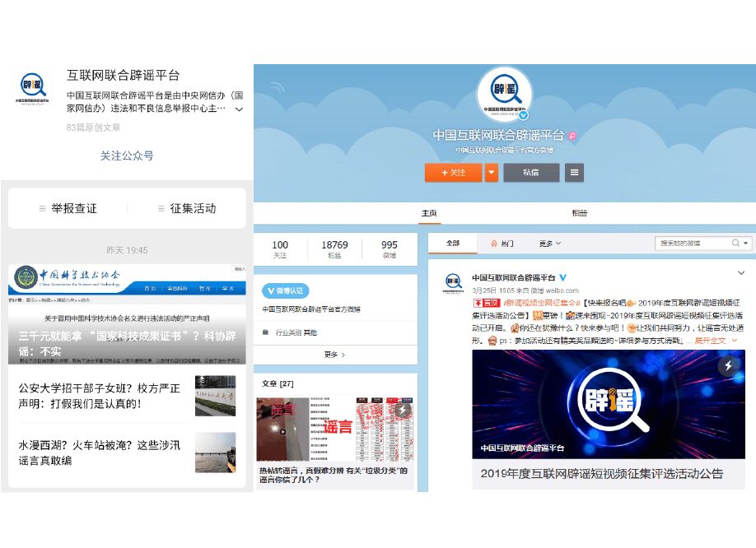The width and height of the screenshot is (756, 548).
Task: Open the 辟谣 short video banner image
Action: (x=609, y=404)
